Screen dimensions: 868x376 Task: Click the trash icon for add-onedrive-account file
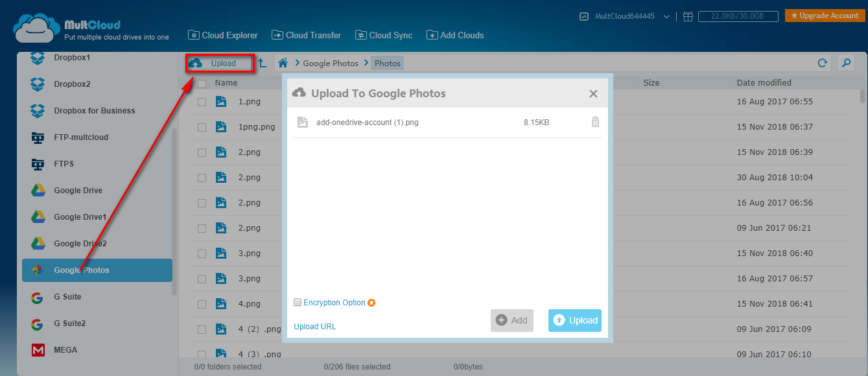tap(595, 122)
